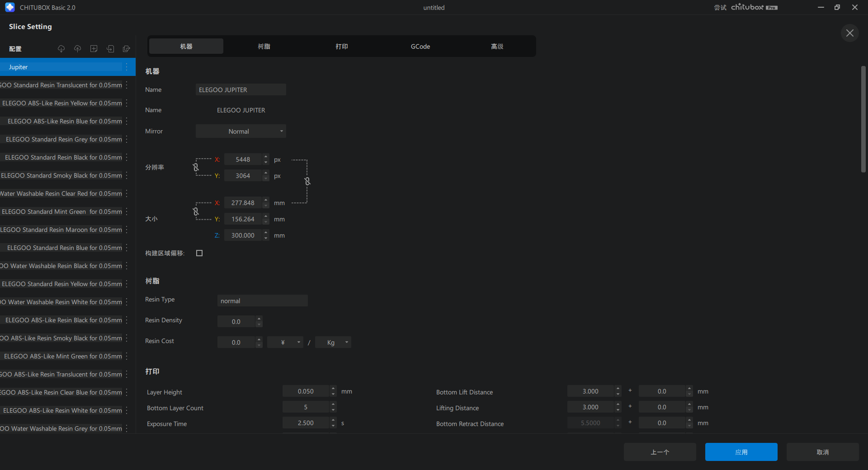Screen dimensions: 868x470
Task: Import a profile file icon
Action: tap(110, 49)
